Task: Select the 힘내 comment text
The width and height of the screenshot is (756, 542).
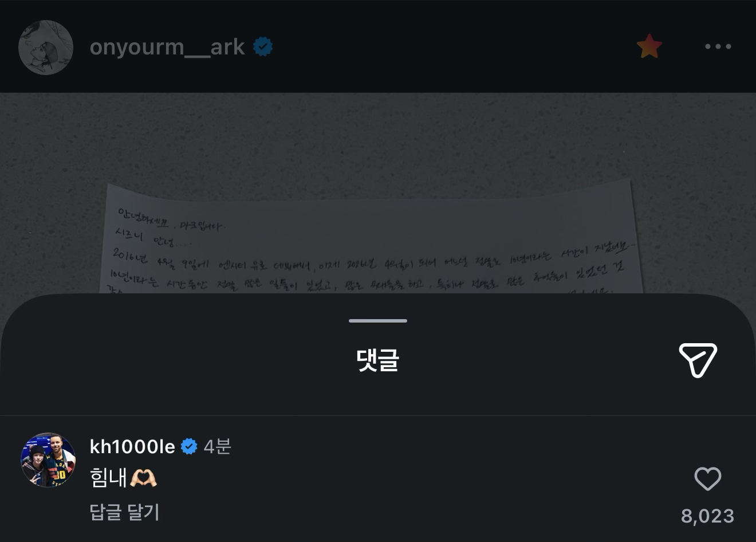Action: [108, 478]
